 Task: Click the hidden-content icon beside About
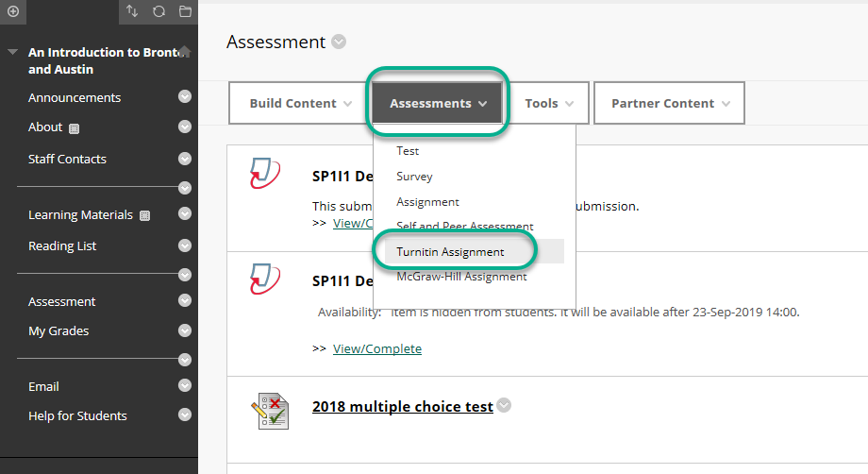click(x=75, y=128)
